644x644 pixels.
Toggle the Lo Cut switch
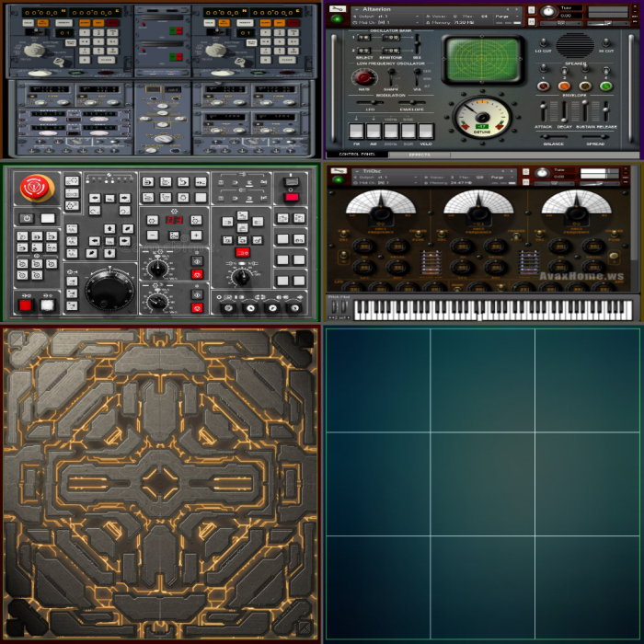[544, 41]
